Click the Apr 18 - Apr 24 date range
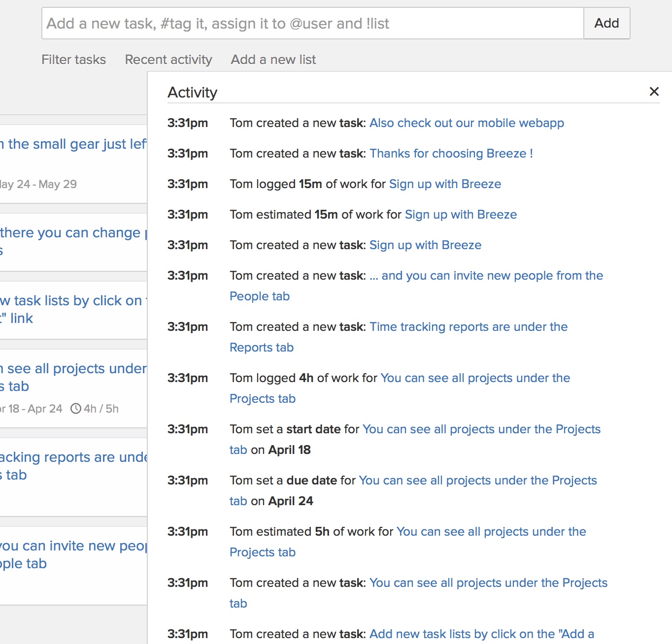The width and height of the screenshot is (672, 644). (31, 409)
